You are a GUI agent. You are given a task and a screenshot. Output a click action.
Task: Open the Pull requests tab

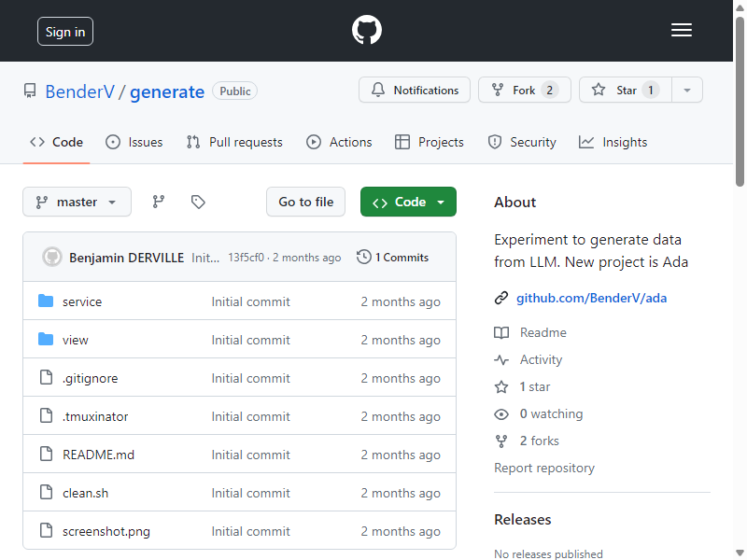click(234, 142)
